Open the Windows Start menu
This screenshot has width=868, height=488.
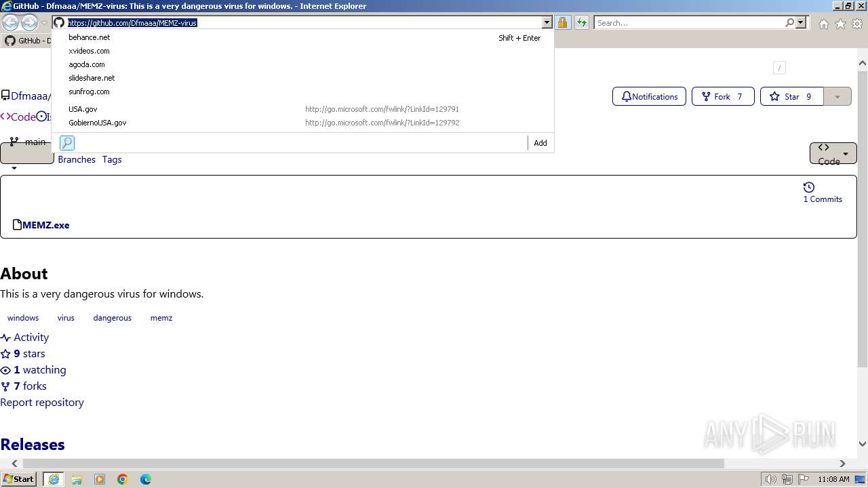(x=18, y=479)
